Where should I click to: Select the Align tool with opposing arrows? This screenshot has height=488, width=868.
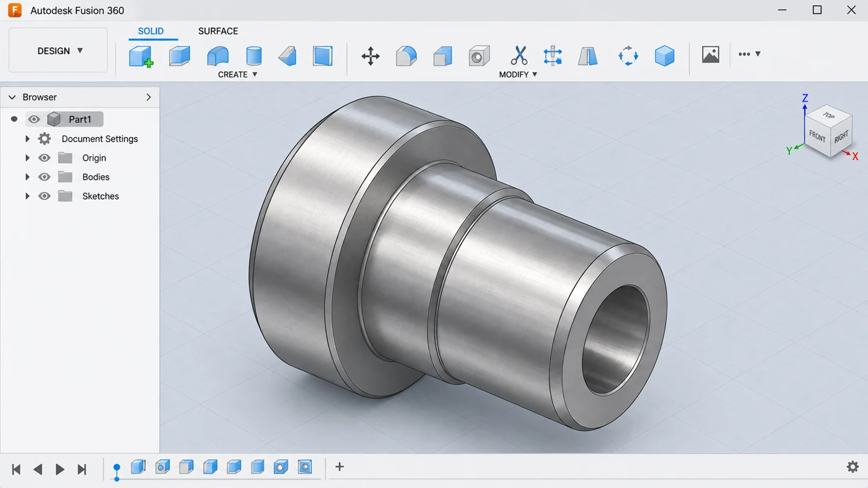tap(553, 56)
